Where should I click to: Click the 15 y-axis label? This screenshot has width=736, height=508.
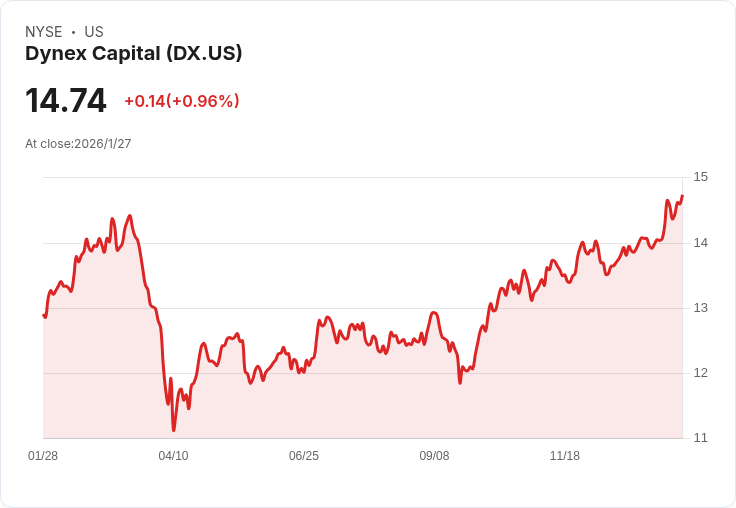(x=700, y=177)
